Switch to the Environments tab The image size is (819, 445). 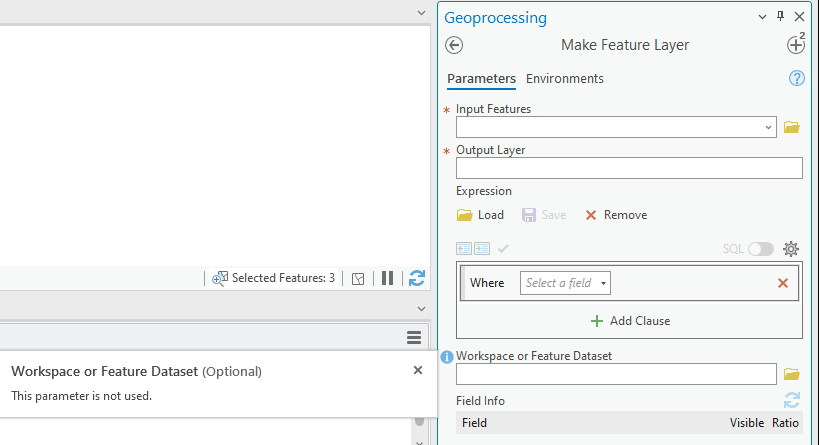coord(565,78)
